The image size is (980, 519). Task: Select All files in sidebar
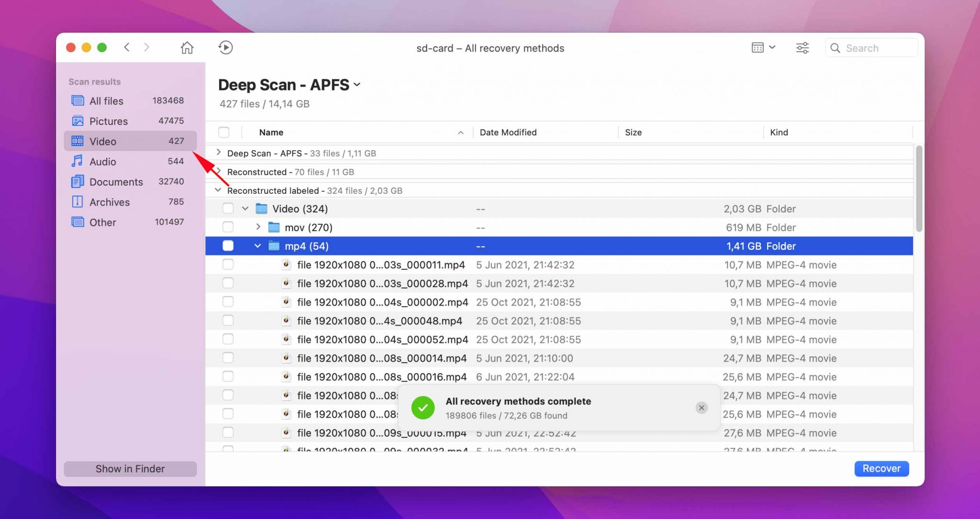point(130,100)
